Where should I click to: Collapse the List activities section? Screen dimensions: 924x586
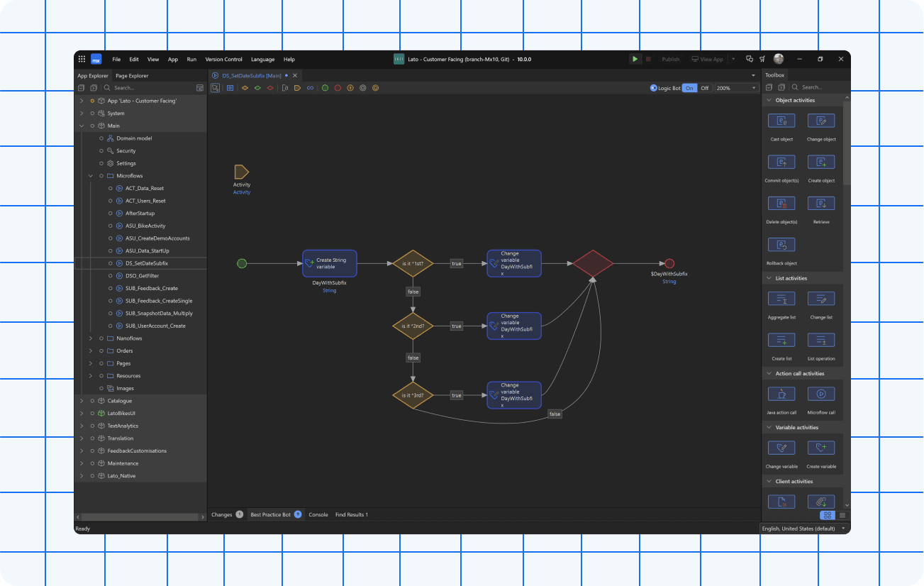(769, 278)
